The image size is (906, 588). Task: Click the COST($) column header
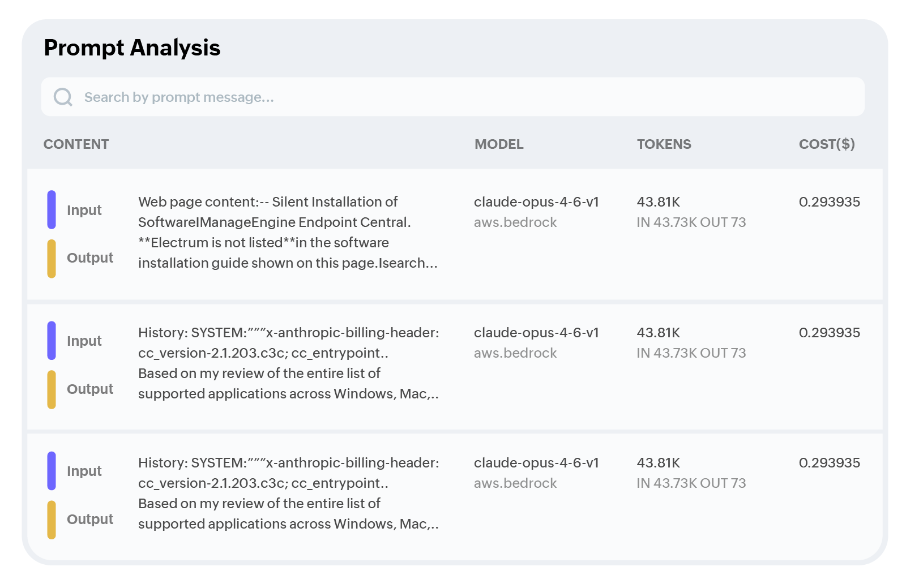[827, 144]
